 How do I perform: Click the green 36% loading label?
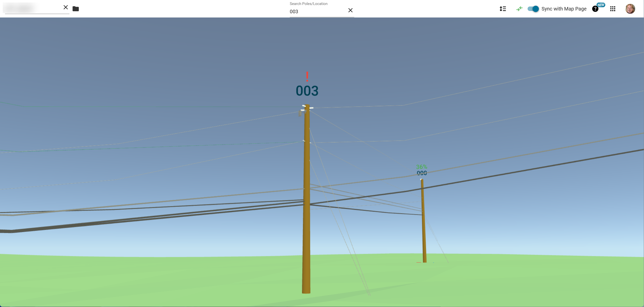[x=421, y=167]
